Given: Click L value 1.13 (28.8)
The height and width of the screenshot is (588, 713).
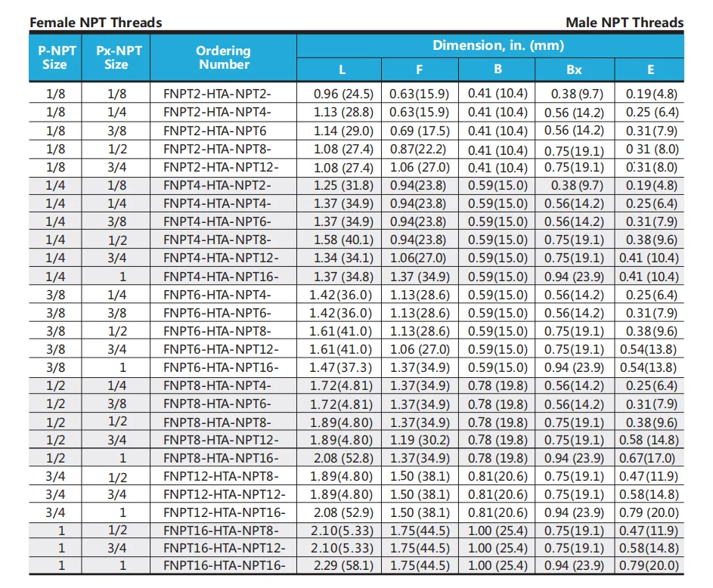Looking at the screenshot, I should point(343,113).
